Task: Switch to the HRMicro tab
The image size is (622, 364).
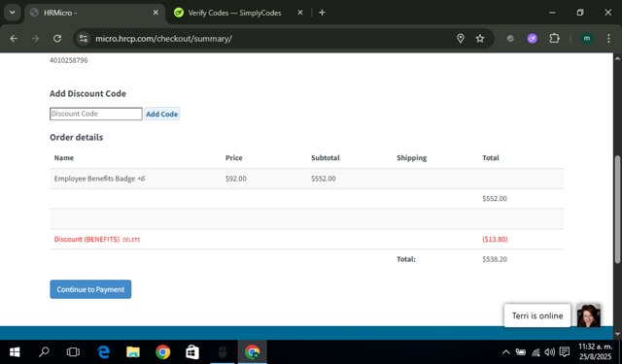Action: (x=95, y=13)
